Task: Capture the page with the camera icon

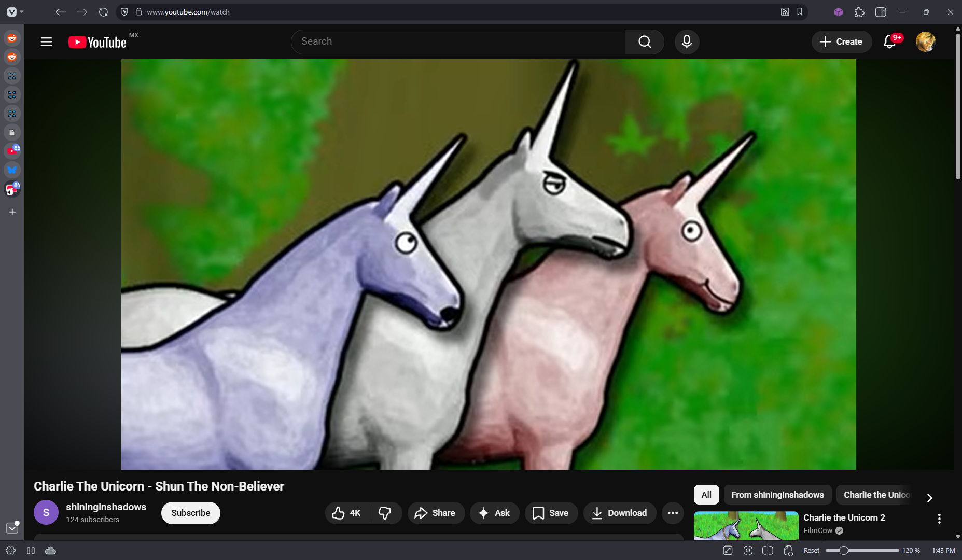Action: tap(748, 551)
